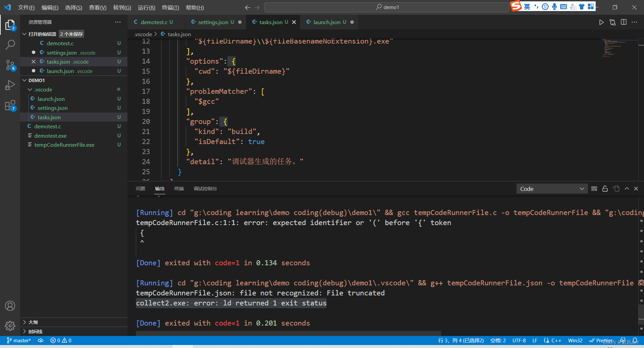Select tempCodeRunnerFile.exe in file tree
The height and width of the screenshot is (348, 644).
(x=74, y=145)
